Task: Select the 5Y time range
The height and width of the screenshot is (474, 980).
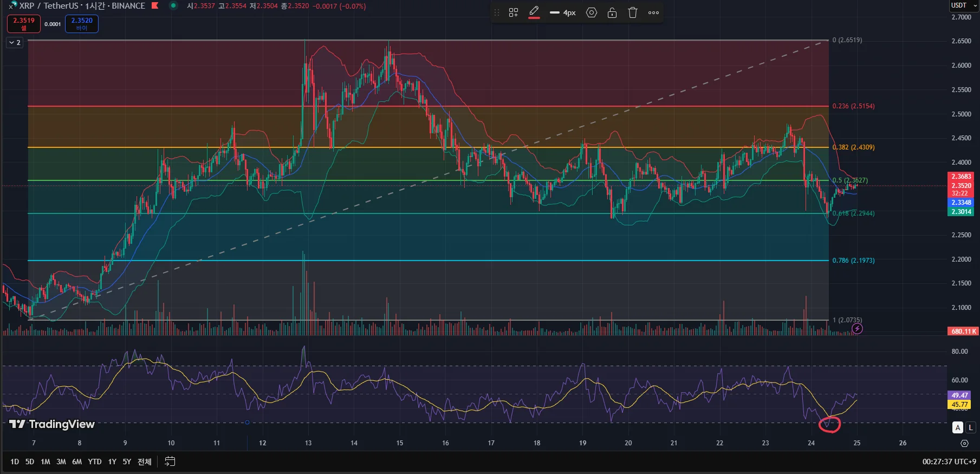Action: pyautogui.click(x=127, y=462)
